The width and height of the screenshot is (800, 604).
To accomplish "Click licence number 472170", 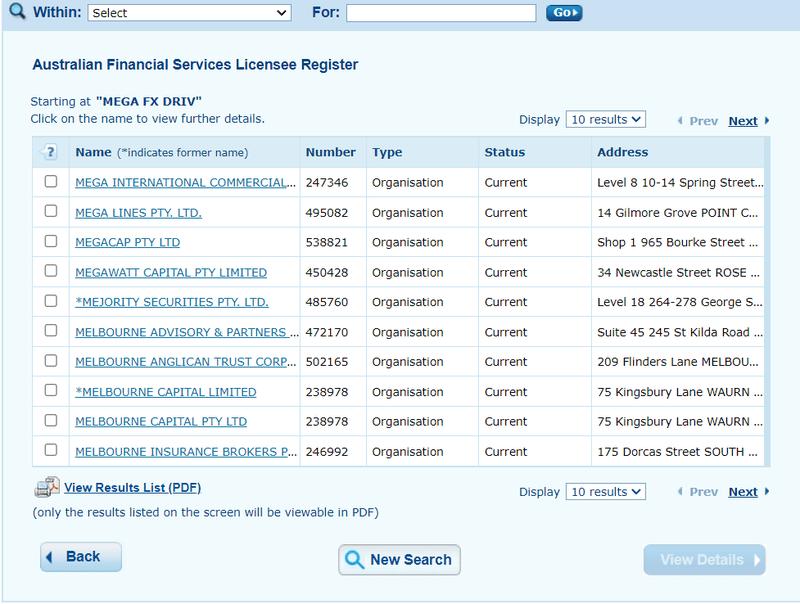I will coord(327,332).
